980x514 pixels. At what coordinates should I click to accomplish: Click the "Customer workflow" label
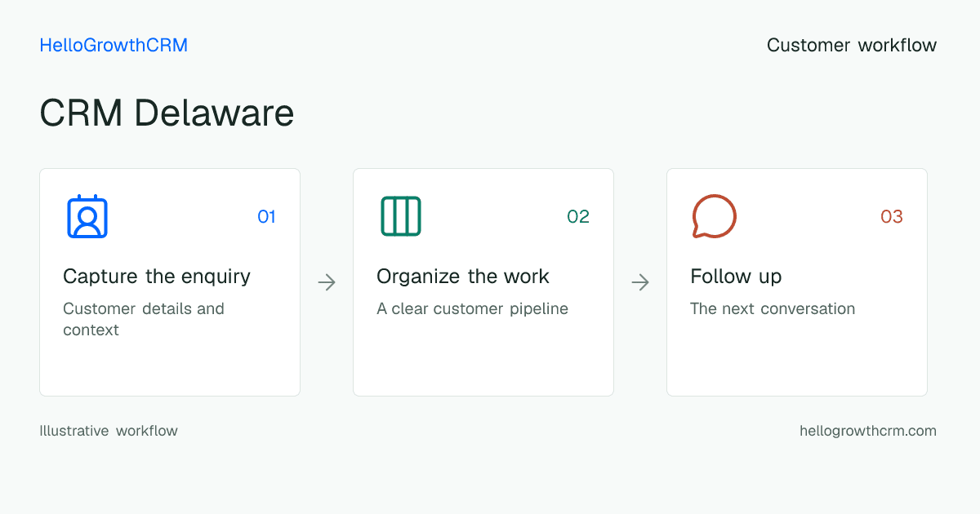[852, 45]
